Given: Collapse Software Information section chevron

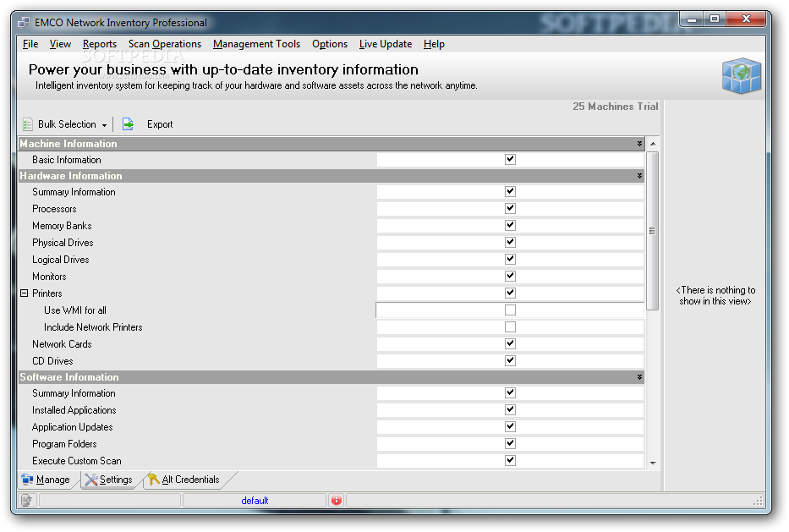Looking at the screenshot, I should point(639,377).
